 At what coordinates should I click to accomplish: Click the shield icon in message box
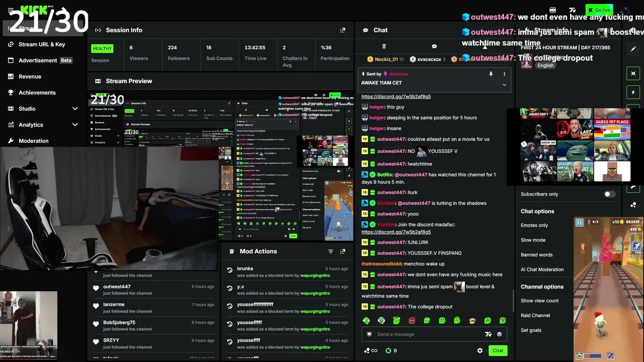click(x=369, y=334)
